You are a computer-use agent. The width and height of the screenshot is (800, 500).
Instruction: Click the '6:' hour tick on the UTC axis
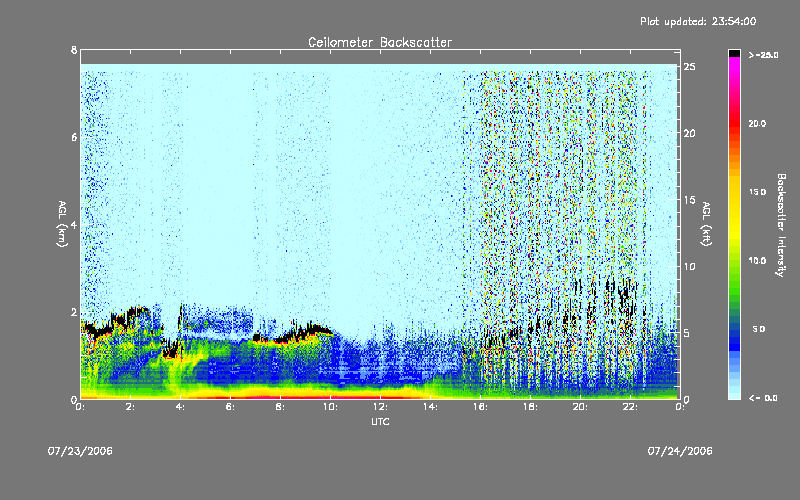pos(230,407)
